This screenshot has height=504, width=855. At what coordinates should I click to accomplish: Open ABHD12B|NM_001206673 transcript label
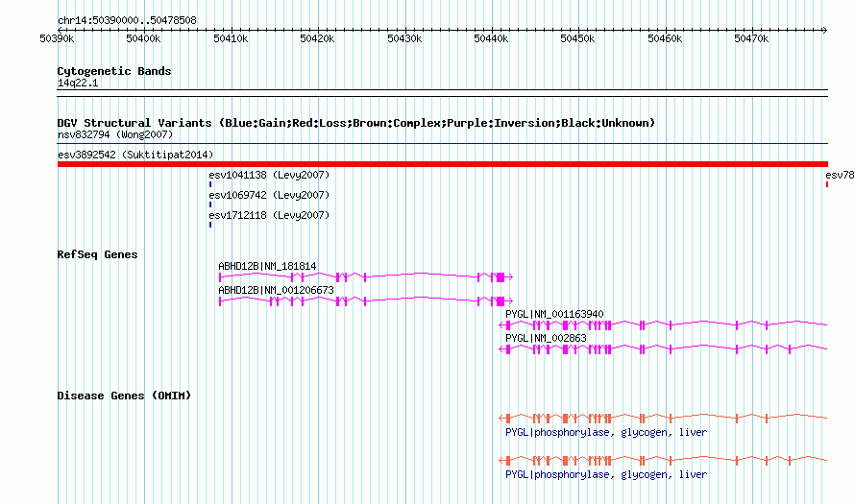click(276, 290)
